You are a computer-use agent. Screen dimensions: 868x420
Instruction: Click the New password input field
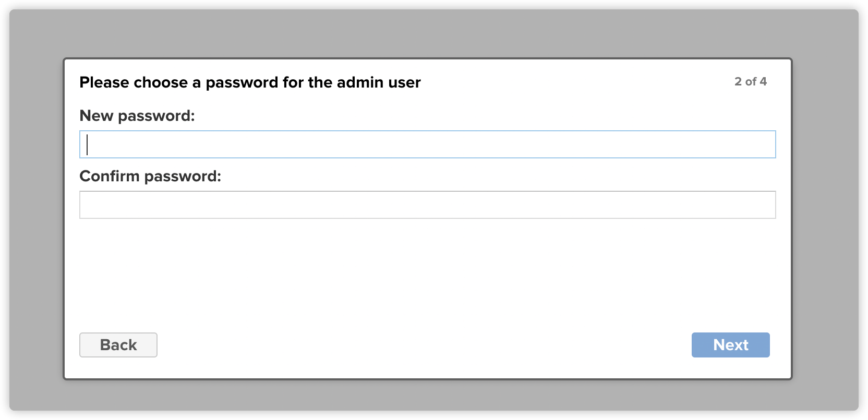(427, 144)
